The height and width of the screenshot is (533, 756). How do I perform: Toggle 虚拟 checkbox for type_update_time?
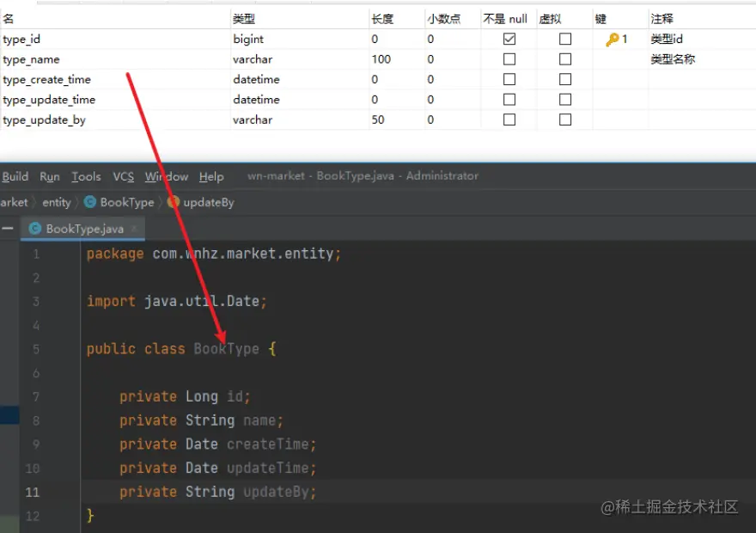565,100
